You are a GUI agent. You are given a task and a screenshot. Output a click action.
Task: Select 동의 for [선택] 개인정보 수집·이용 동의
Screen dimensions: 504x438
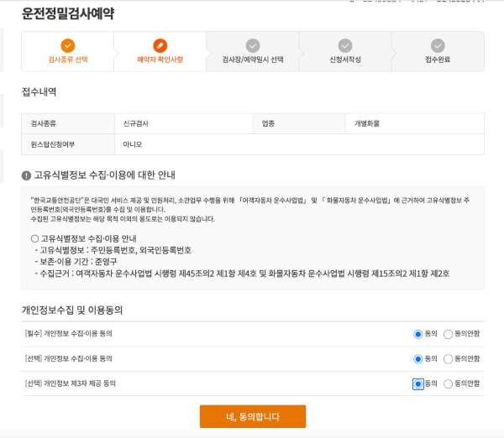(417, 359)
